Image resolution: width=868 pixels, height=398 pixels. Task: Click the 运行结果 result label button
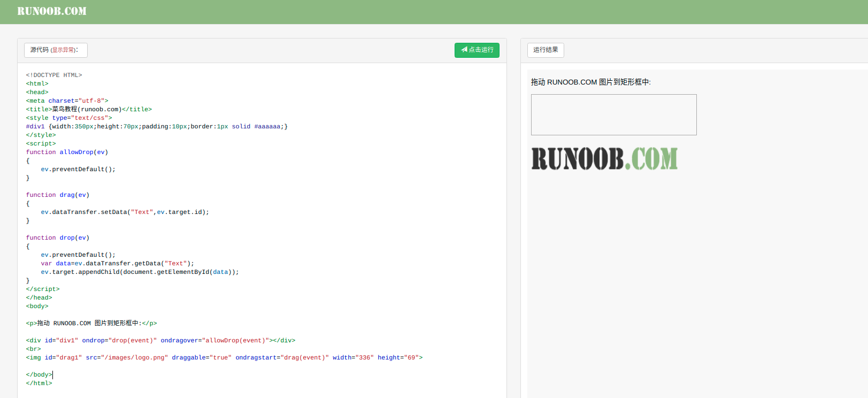tap(546, 50)
